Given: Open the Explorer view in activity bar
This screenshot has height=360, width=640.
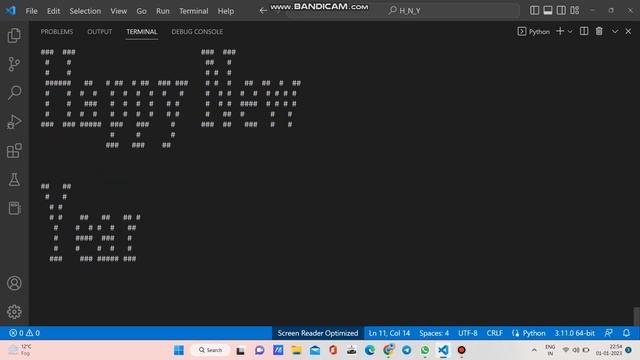Looking at the screenshot, I should (x=14, y=36).
